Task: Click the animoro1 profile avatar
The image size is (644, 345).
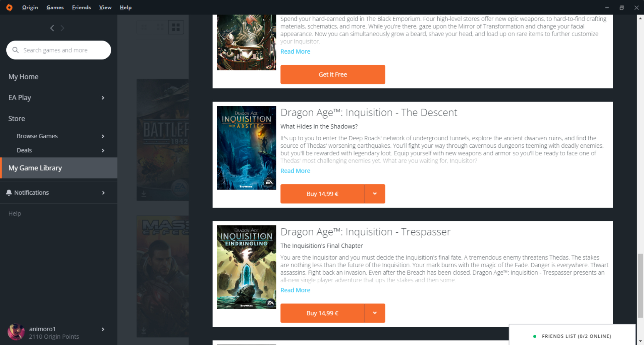Action: point(16,332)
